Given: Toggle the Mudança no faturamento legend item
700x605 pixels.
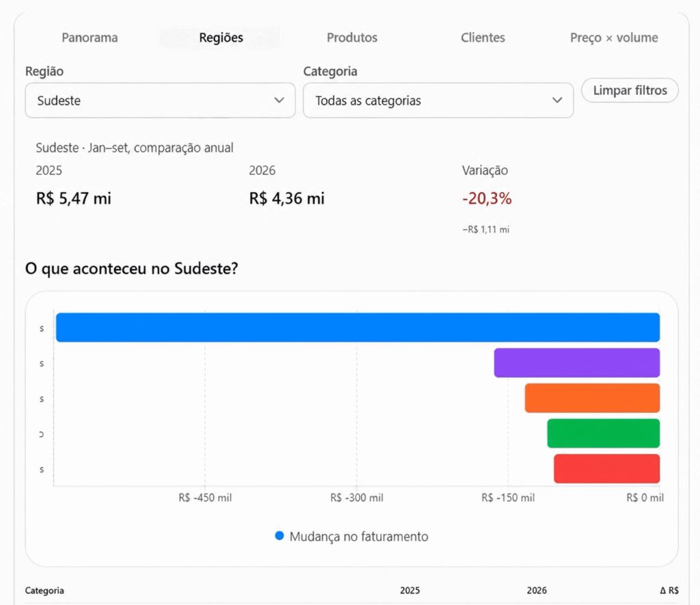Looking at the screenshot, I should point(352,536).
